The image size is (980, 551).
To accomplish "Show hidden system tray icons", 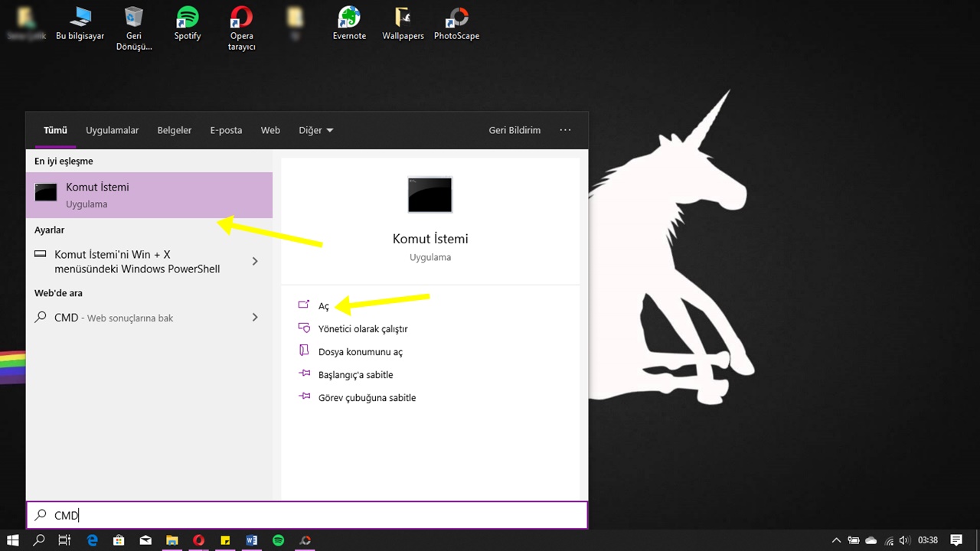I will click(x=836, y=540).
